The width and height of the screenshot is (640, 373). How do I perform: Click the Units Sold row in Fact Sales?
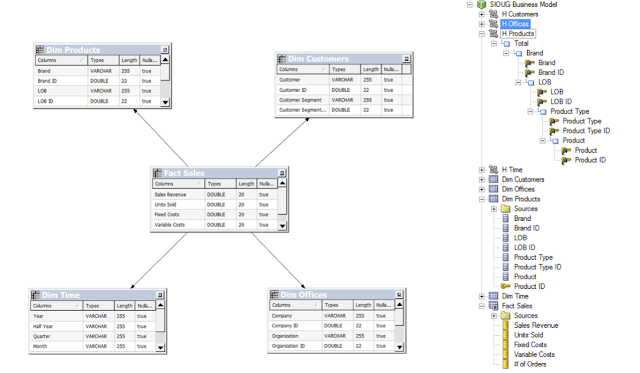click(x=214, y=204)
